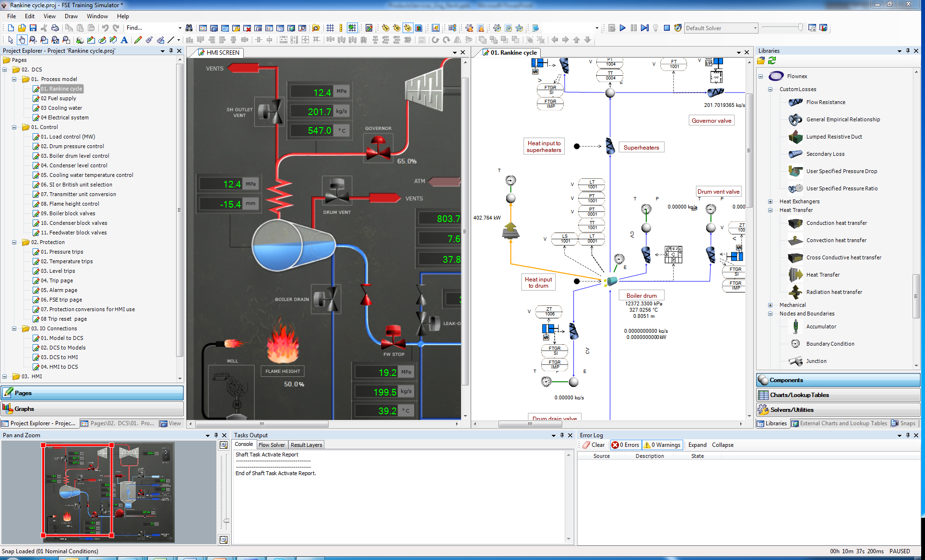Click the Step simulation forward icon
925x560 pixels.
644,28
